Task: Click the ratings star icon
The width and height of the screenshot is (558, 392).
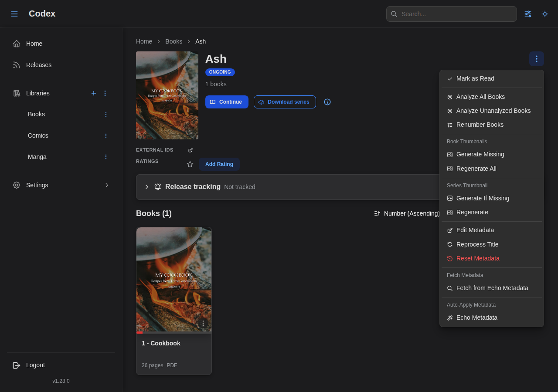Action: tap(190, 164)
